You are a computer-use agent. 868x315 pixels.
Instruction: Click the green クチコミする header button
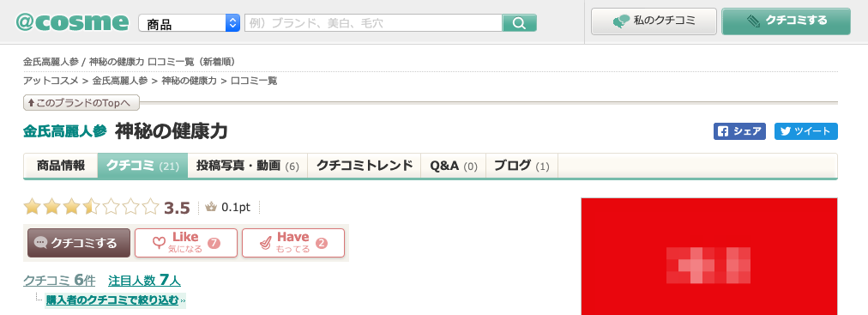[786, 21]
